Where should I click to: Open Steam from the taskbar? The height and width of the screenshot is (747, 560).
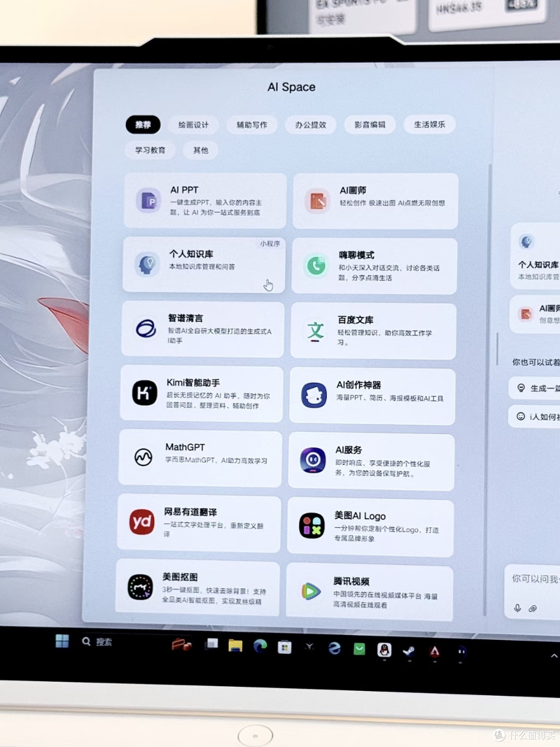[x=409, y=651]
